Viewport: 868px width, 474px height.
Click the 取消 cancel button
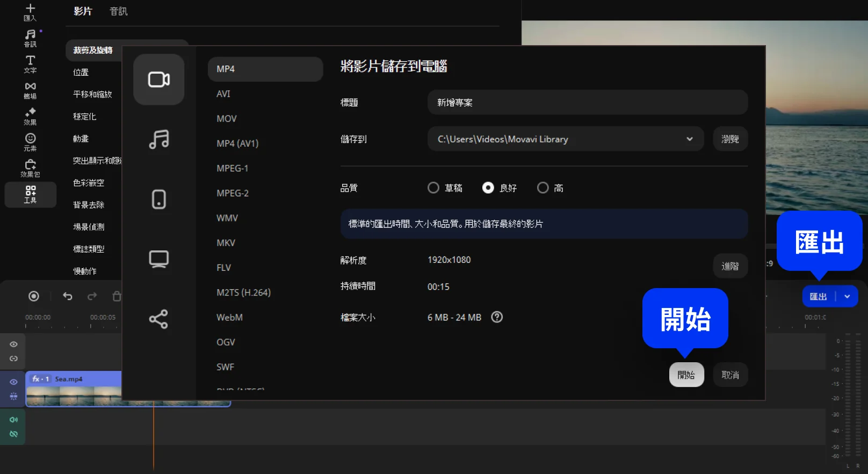(730, 375)
